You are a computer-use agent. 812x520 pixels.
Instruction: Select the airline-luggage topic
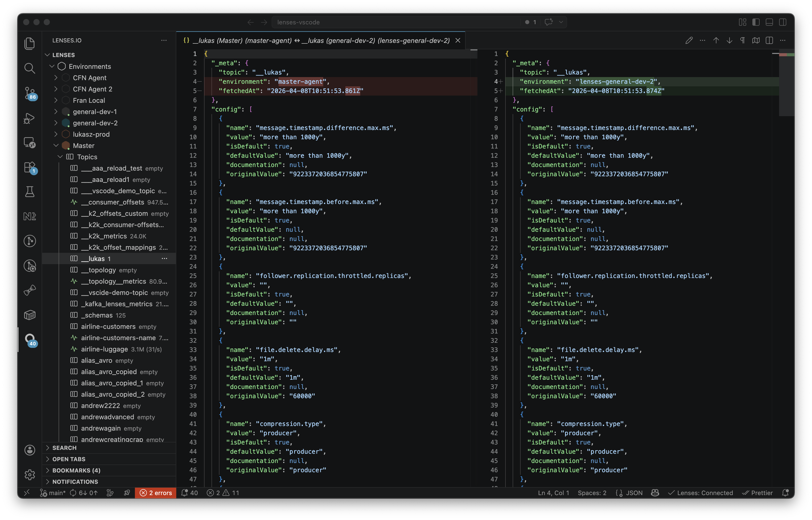click(109, 349)
